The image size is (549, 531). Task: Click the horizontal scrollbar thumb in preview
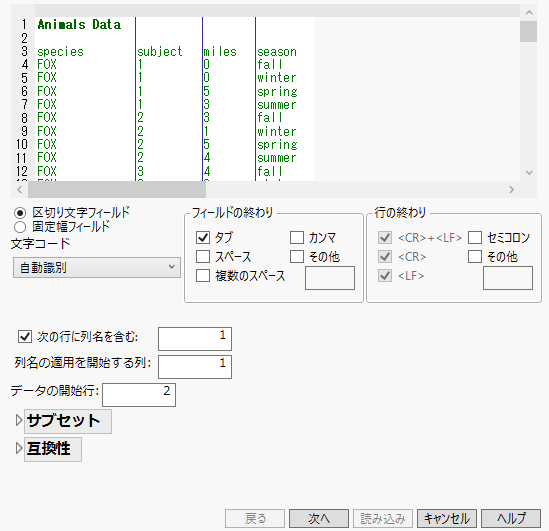(117, 190)
